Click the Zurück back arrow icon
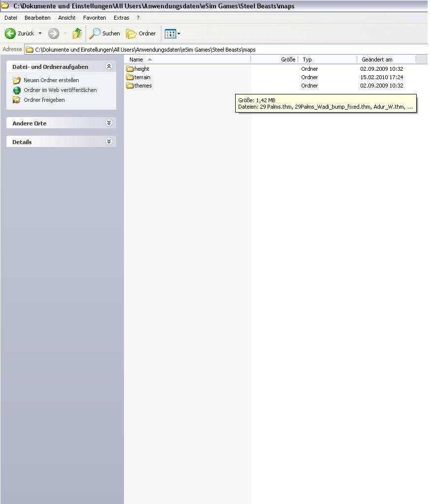The image size is (431, 504). click(x=10, y=33)
